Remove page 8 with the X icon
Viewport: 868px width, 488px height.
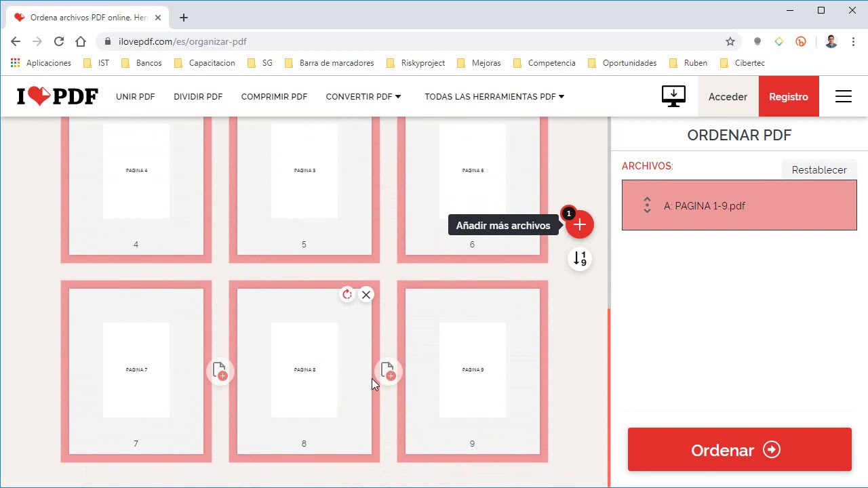(366, 294)
